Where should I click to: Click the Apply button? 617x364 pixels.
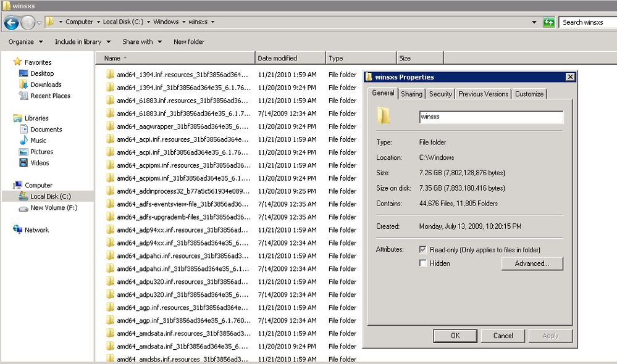pos(550,336)
